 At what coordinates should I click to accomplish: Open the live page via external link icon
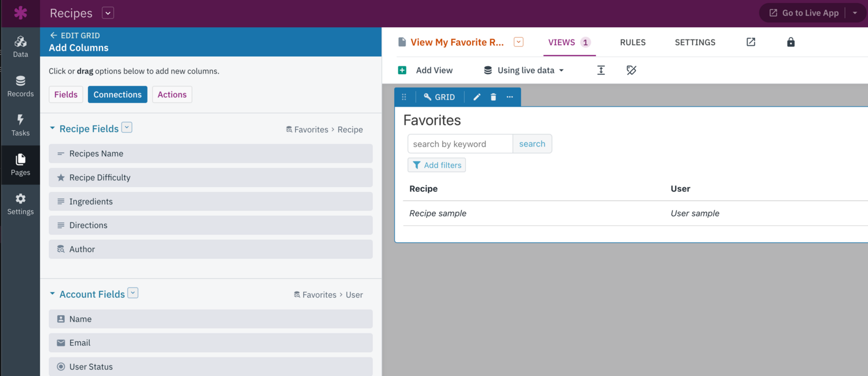tap(751, 42)
